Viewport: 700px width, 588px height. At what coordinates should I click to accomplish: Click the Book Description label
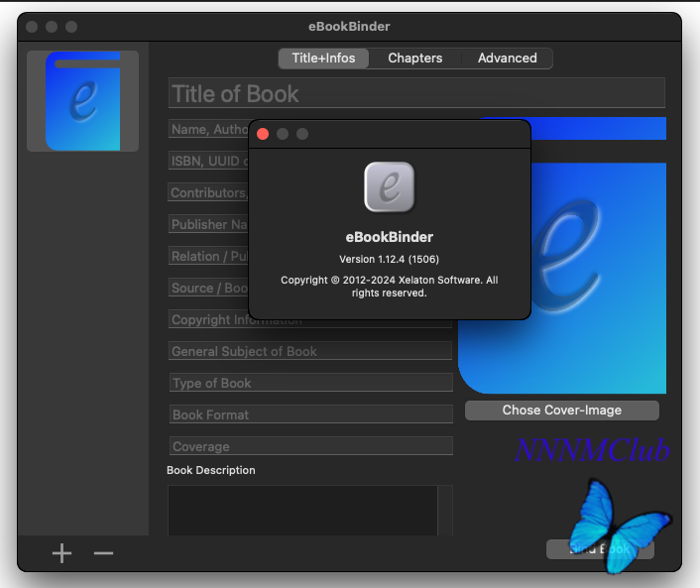(211, 470)
